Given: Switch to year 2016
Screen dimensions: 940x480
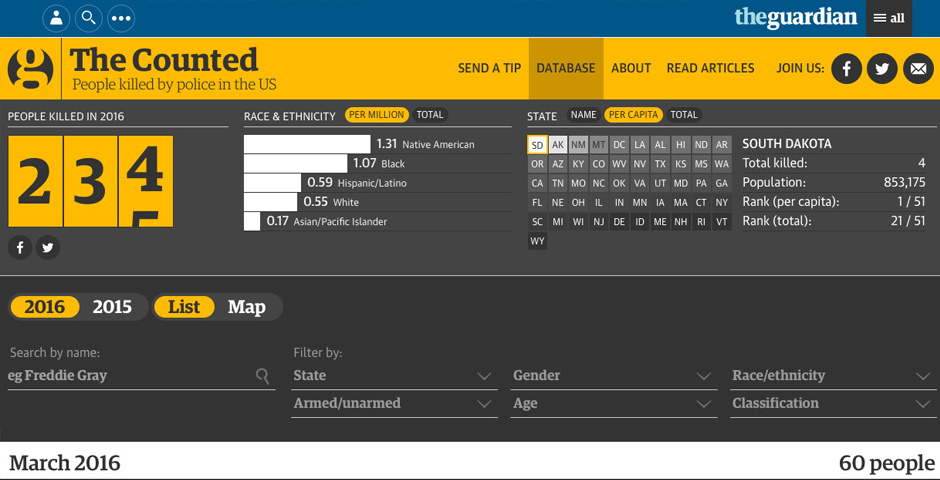Looking at the screenshot, I should click(x=44, y=307).
